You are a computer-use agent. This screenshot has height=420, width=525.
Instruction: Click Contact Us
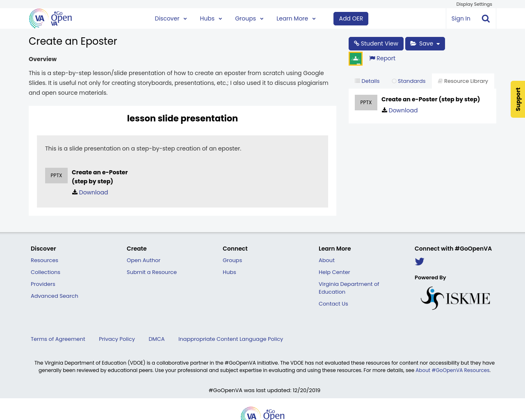[333, 304]
